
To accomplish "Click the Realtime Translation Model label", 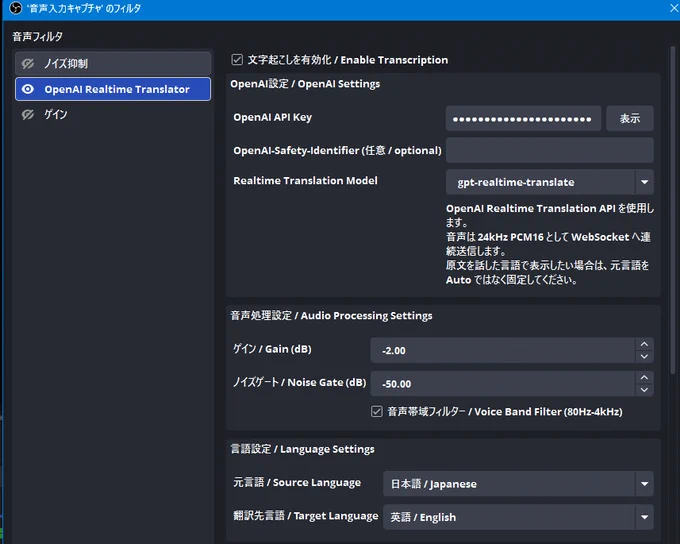I will (x=305, y=180).
